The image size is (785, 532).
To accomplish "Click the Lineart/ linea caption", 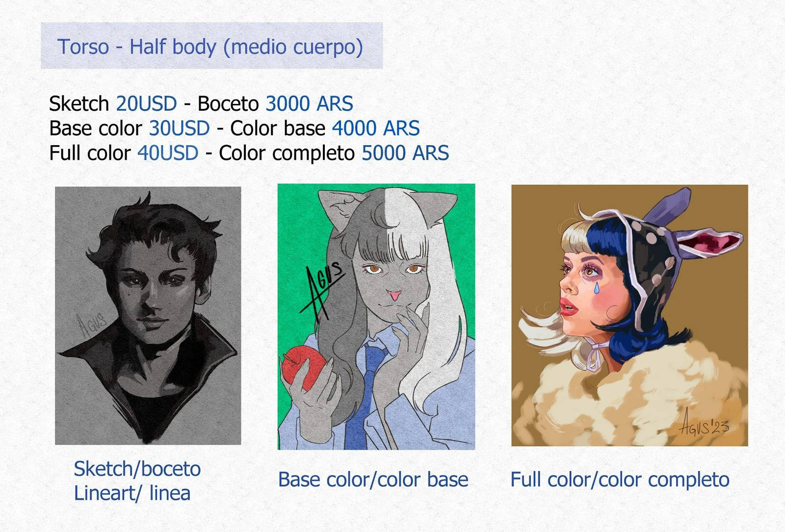I will pos(132,493).
